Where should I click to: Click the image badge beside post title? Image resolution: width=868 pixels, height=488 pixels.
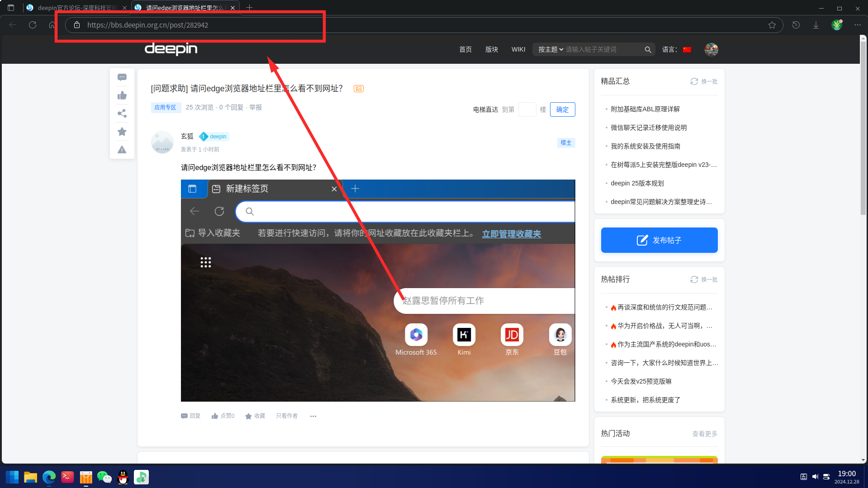(x=359, y=89)
